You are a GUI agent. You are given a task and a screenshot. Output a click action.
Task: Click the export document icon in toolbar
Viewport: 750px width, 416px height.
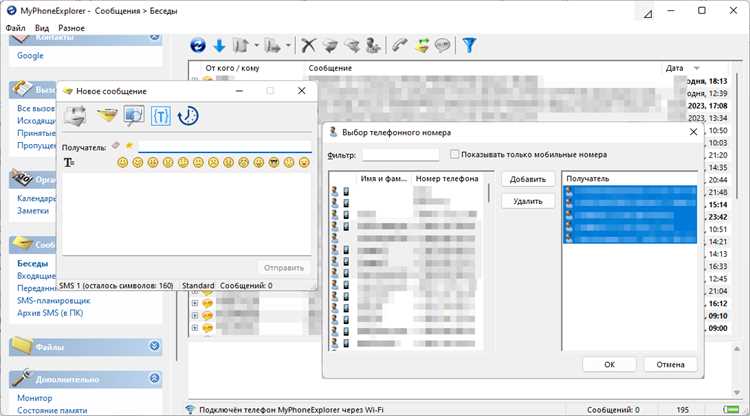(273, 46)
